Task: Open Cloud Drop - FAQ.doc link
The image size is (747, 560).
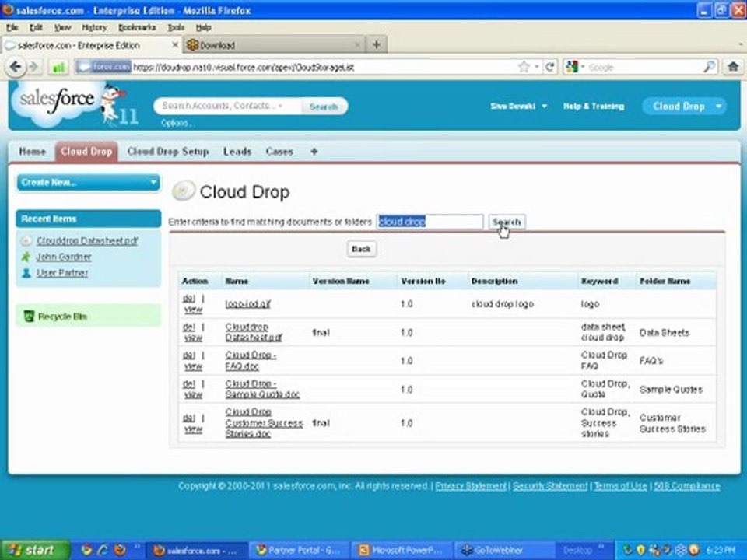Action: click(x=251, y=361)
